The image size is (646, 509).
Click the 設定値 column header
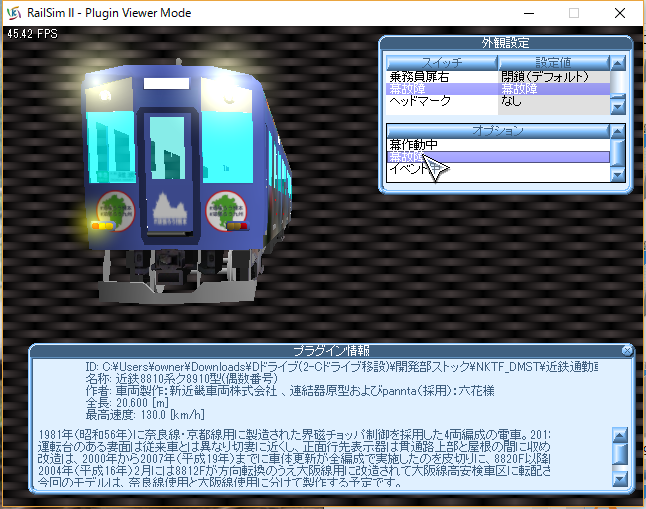click(x=554, y=63)
